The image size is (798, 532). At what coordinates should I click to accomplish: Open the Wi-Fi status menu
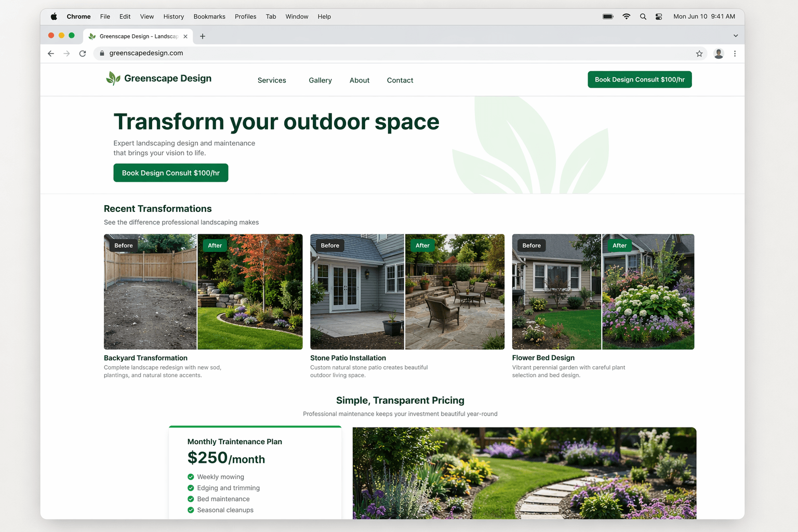pos(627,17)
